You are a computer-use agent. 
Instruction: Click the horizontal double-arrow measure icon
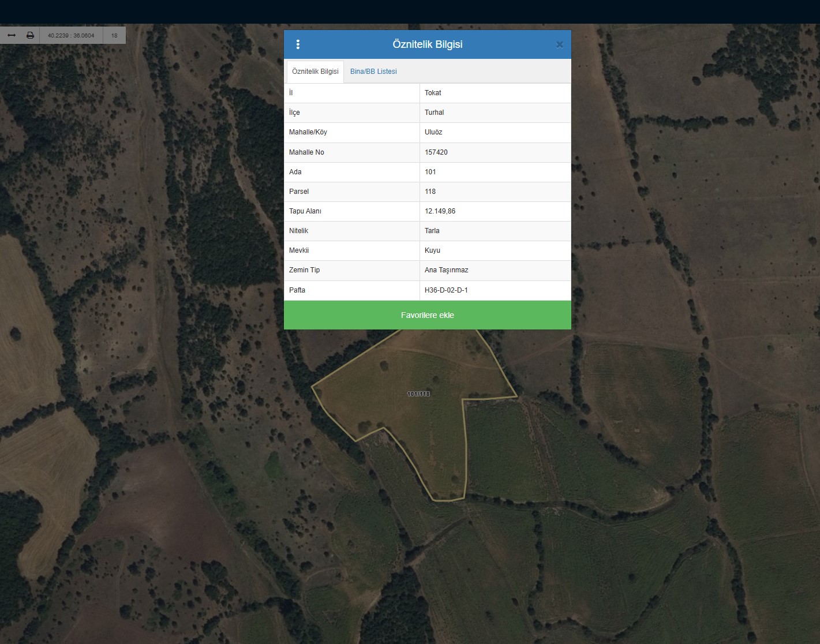(11, 35)
